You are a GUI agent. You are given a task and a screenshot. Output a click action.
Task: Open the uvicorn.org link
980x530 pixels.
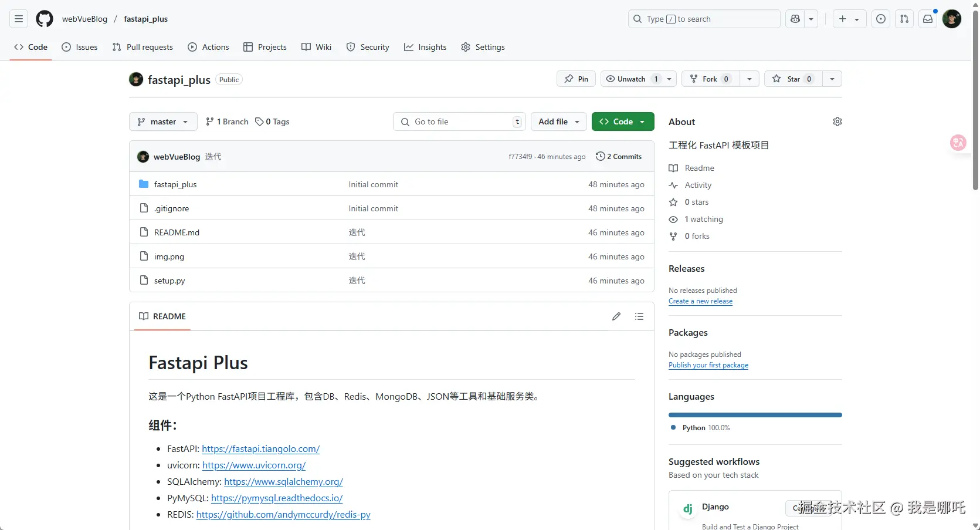254,465
